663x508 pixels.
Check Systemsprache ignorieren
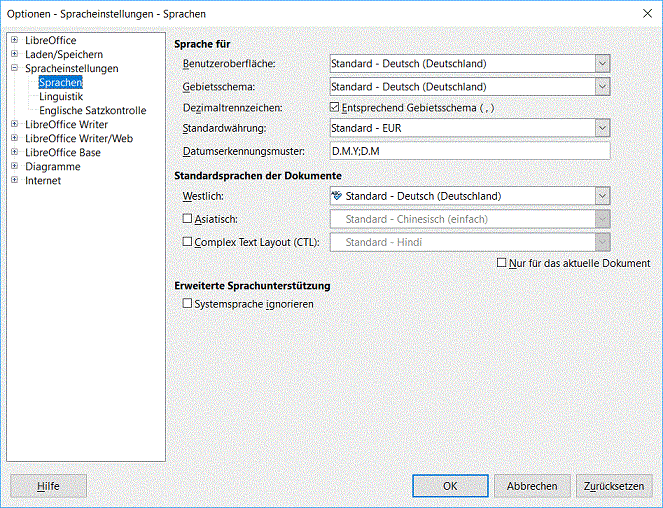[x=187, y=303]
